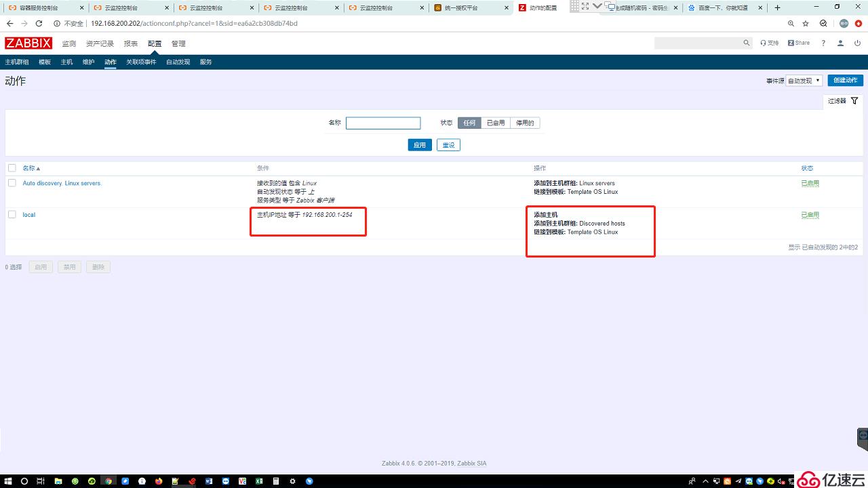
Task: Tick the checkbox for Auto discovery. Linux servers.
Action: (12, 183)
